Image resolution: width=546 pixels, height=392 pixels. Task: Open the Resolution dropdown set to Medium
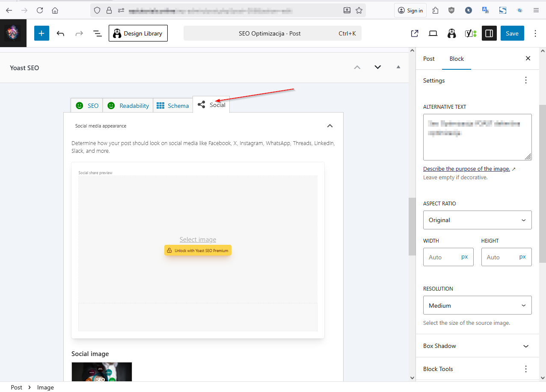pos(477,306)
